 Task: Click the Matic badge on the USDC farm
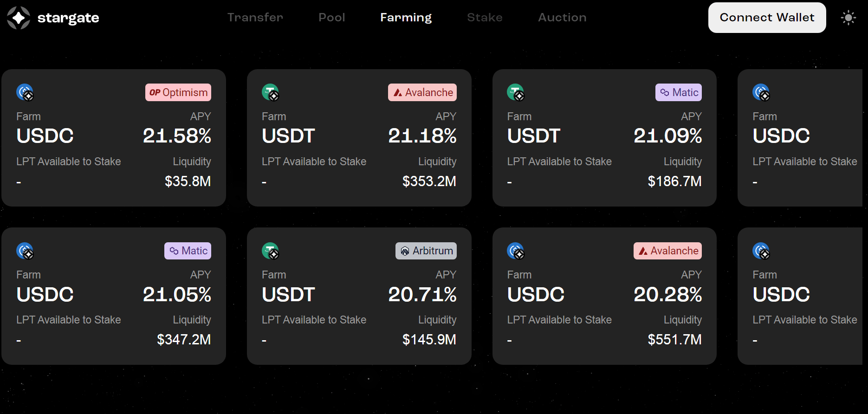pos(188,251)
